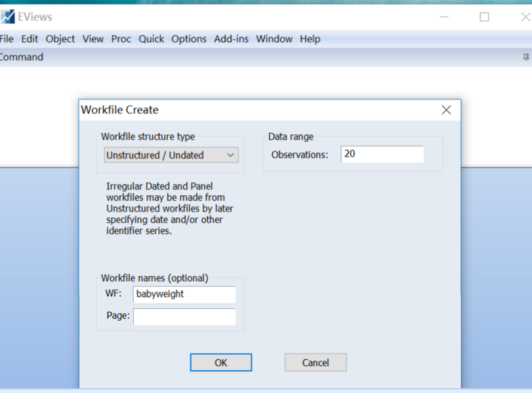Maximize the EViews window
532x393 pixels.
point(484,17)
